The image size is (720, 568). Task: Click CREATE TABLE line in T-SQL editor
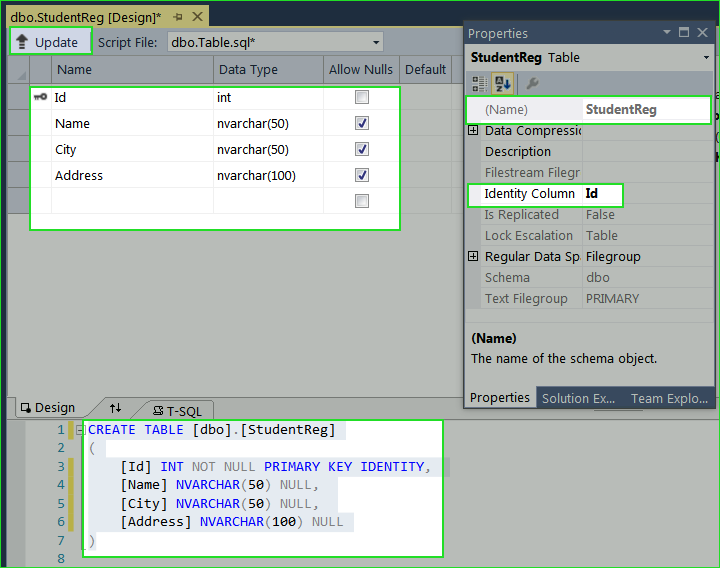click(x=212, y=430)
